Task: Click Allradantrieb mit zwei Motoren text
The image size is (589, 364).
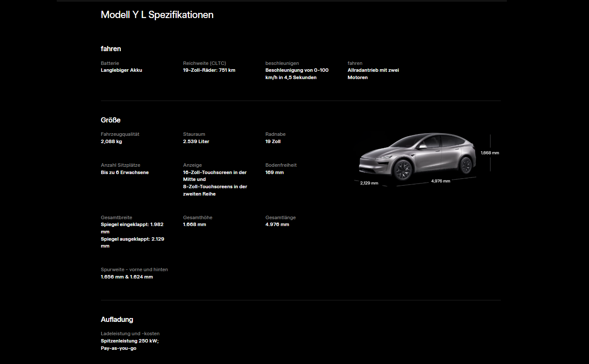Action: pyautogui.click(x=373, y=74)
